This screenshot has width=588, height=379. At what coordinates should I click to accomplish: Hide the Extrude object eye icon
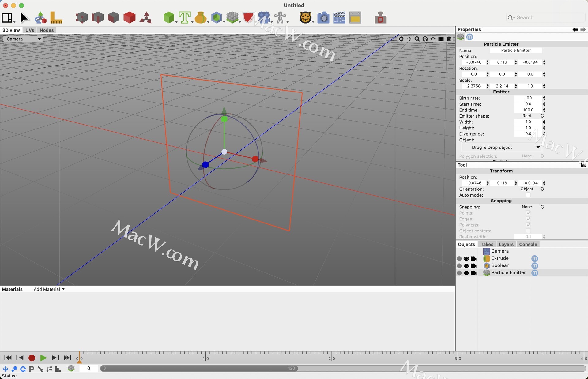tap(466, 259)
